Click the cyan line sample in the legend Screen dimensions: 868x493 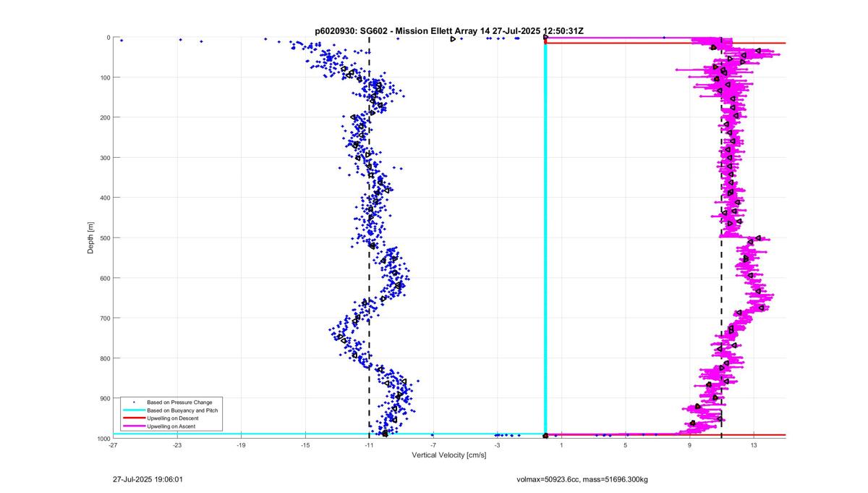[133, 410]
